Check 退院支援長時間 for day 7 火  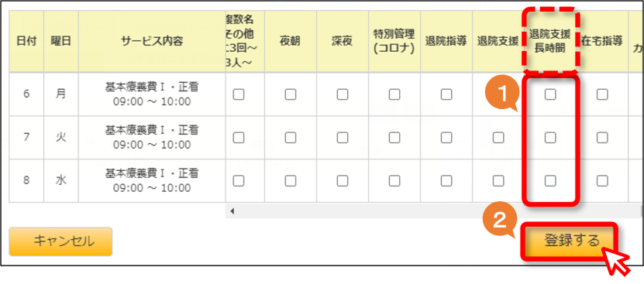click(550, 138)
